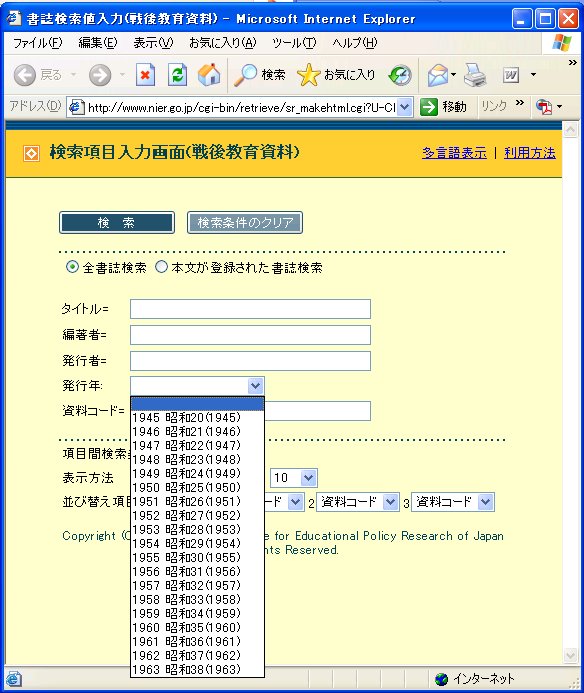Viewport: 584px width, 693px height.
Task: Click the page scrollbar up arrow
Action: 571,130
